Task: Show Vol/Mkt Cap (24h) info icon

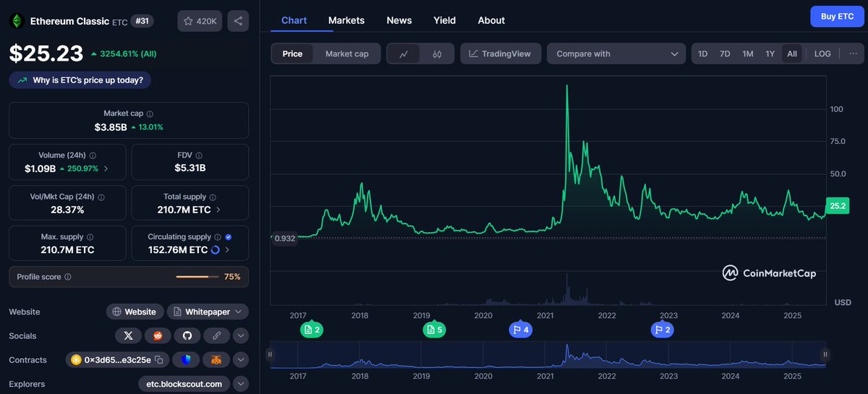Action: click(x=101, y=197)
